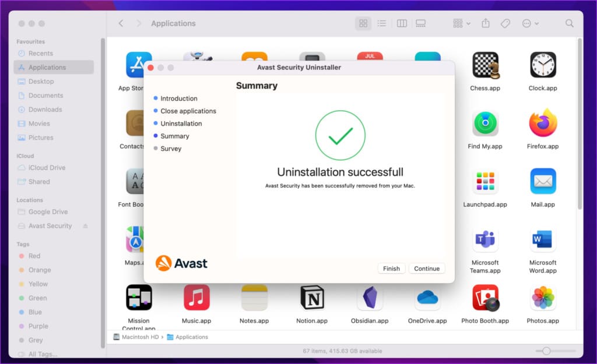Open the Firefox.app icon

tap(543, 123)
